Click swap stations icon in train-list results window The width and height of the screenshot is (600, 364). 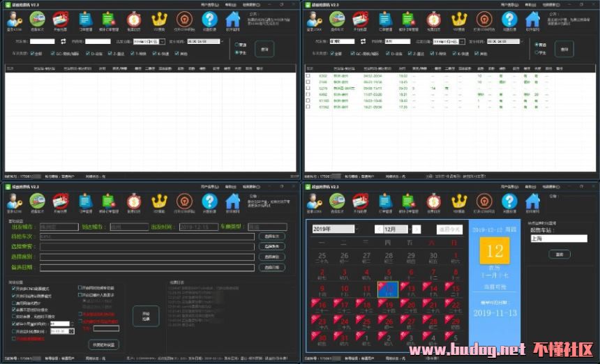coord(363,41)
